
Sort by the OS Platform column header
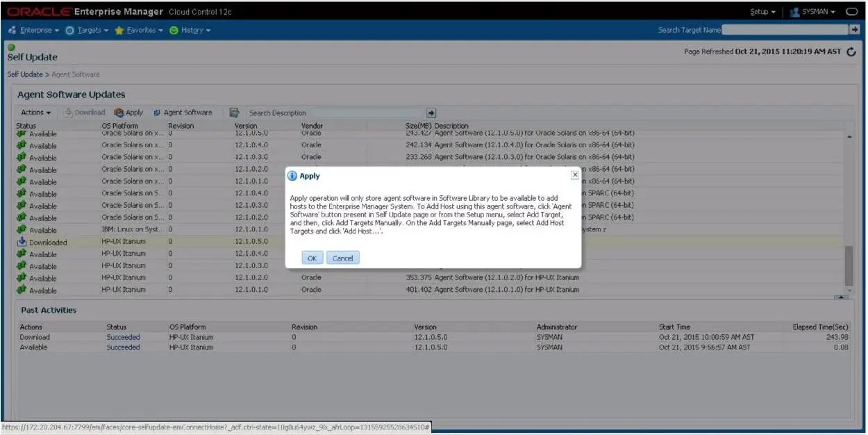[119, 126]
